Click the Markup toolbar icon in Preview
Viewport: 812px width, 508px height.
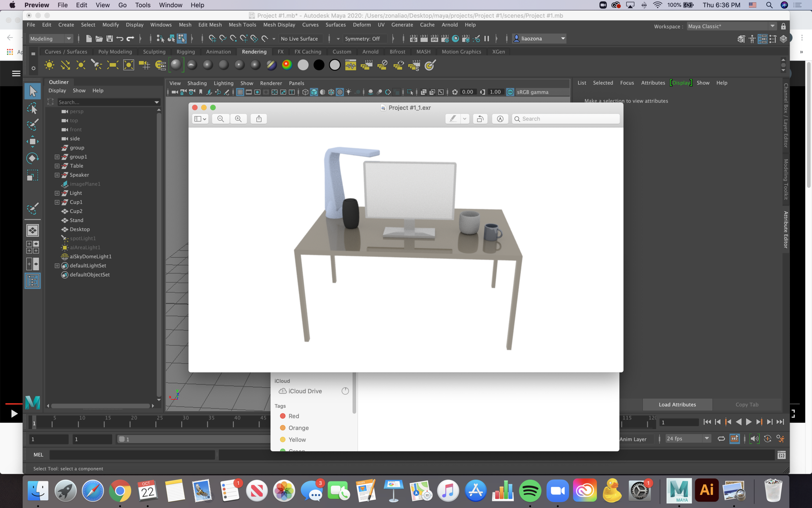[x=500, y=119]
